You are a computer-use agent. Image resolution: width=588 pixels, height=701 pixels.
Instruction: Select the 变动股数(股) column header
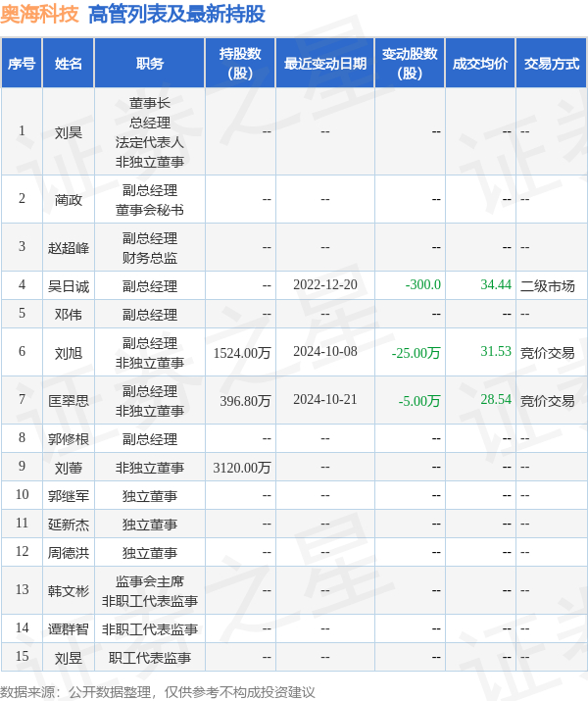410,63
